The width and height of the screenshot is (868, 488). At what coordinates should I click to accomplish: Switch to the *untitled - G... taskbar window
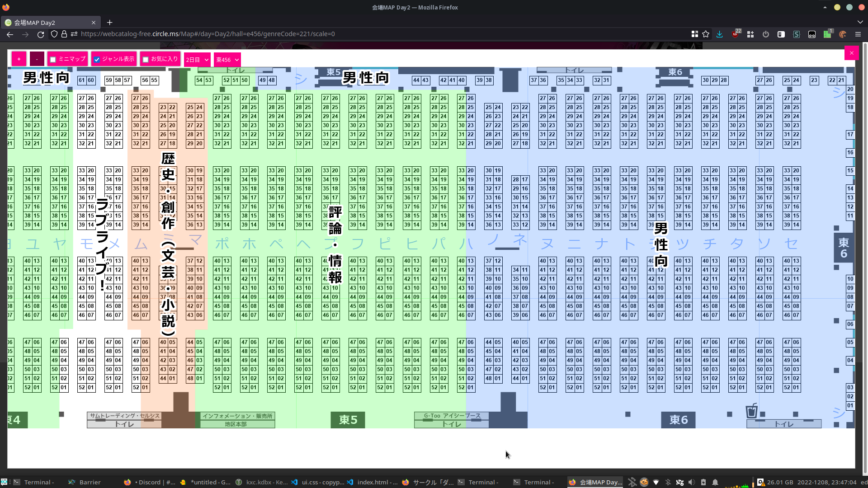coord(206,482)
